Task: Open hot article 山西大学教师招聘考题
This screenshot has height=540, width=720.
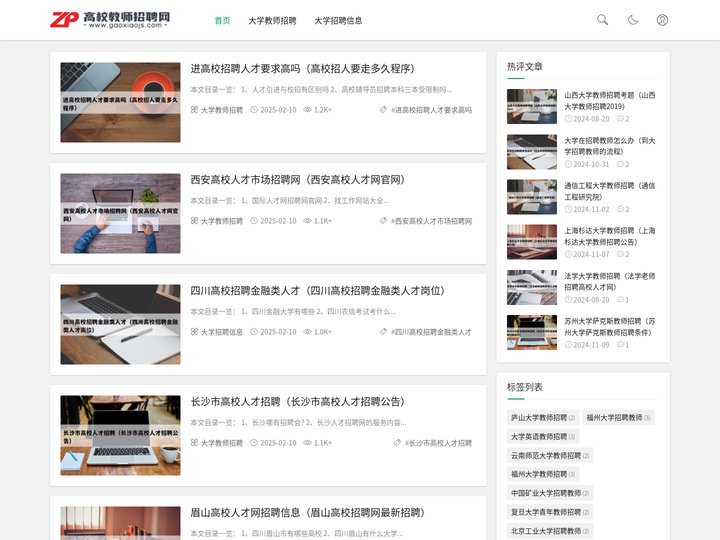Action: (610, 101)
